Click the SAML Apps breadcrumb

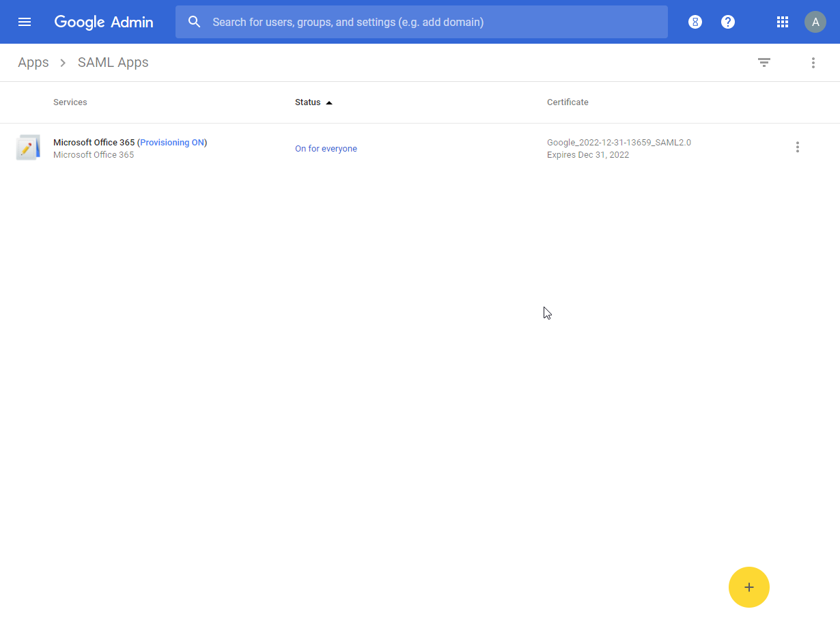(x=113, y=62)
